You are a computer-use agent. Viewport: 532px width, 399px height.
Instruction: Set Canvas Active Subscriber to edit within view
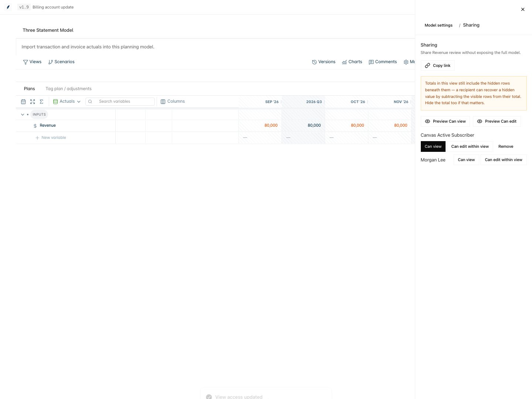[470, 146]
